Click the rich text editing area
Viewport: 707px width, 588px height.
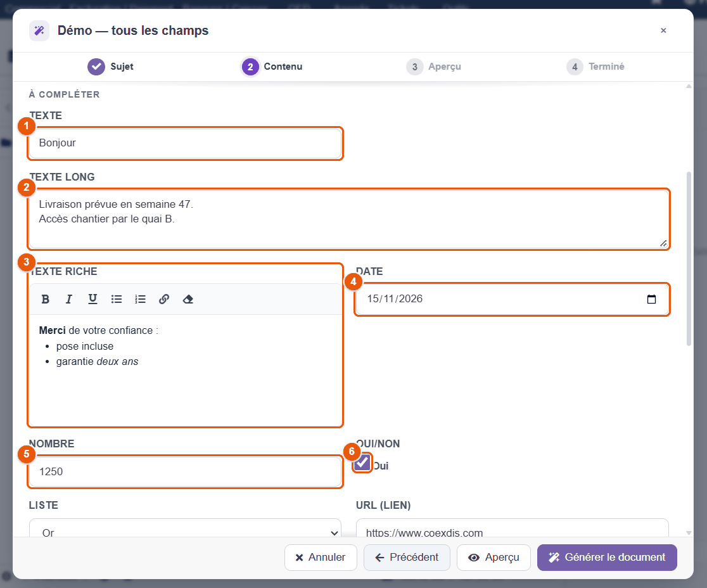pyautogui.click(x=186, y=370)
